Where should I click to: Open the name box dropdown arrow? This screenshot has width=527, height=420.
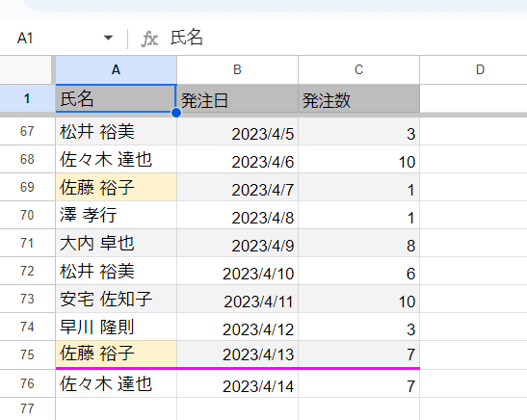point(108,38)
